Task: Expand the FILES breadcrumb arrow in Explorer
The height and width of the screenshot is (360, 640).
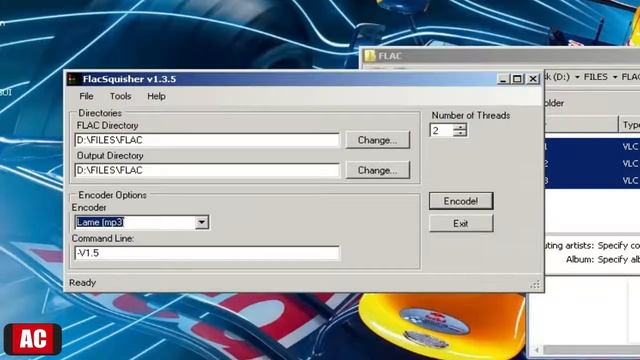Action: [x=615, y=77]
